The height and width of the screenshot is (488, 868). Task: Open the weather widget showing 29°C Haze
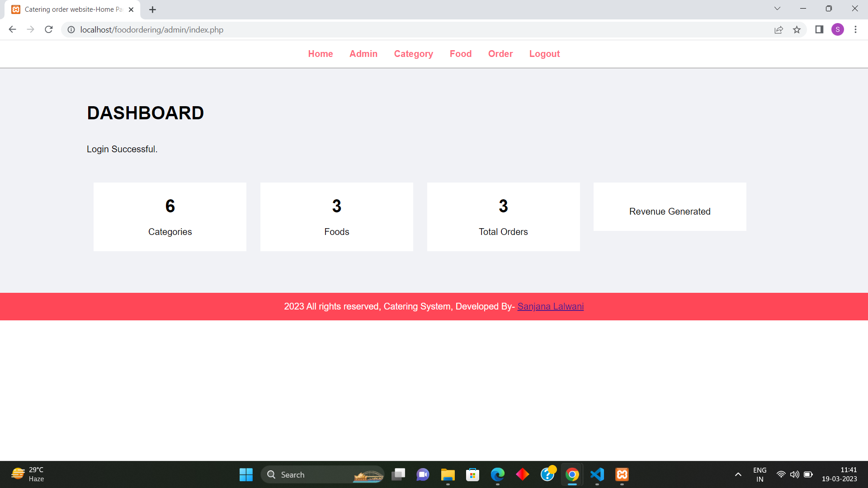[27, 474]
